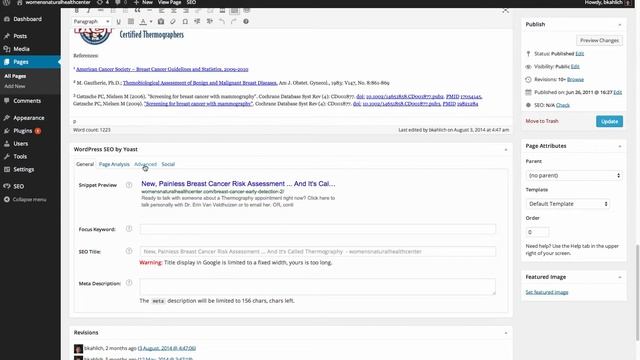Click the increase indent icon
This screenshot has height=360, width=640.
pyautogui.click(x=209, y=22)
